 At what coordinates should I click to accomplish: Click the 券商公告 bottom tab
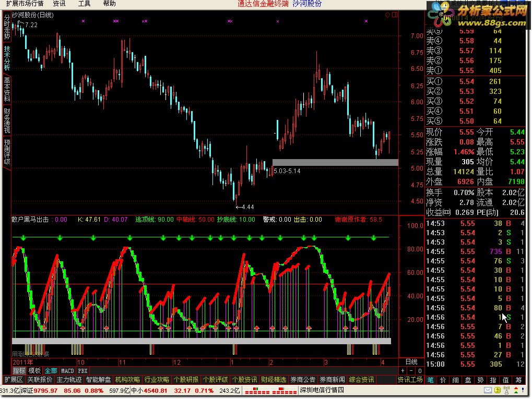pos(303,380)
